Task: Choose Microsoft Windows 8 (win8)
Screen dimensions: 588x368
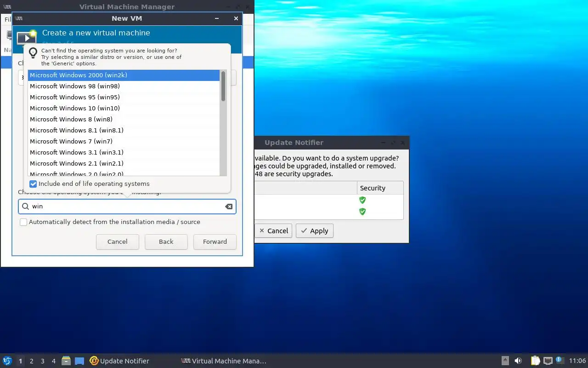Action: [124, 119]
